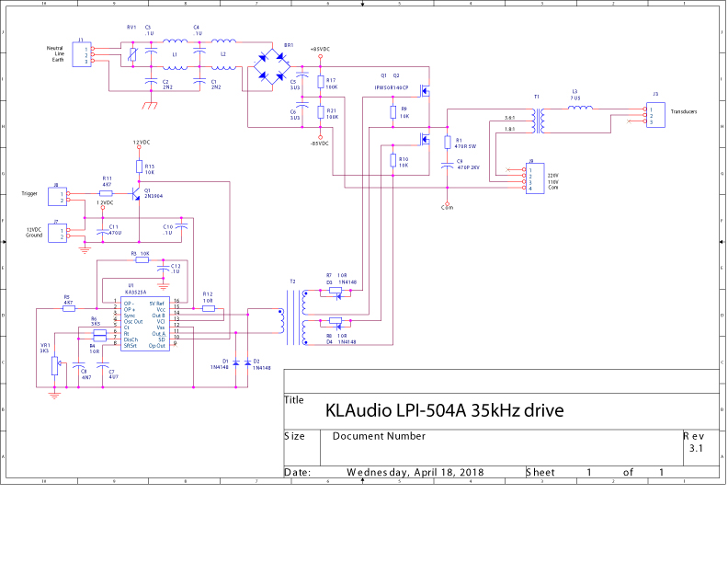Select the C7 4U7 capacitor symbol

[103, 365]
